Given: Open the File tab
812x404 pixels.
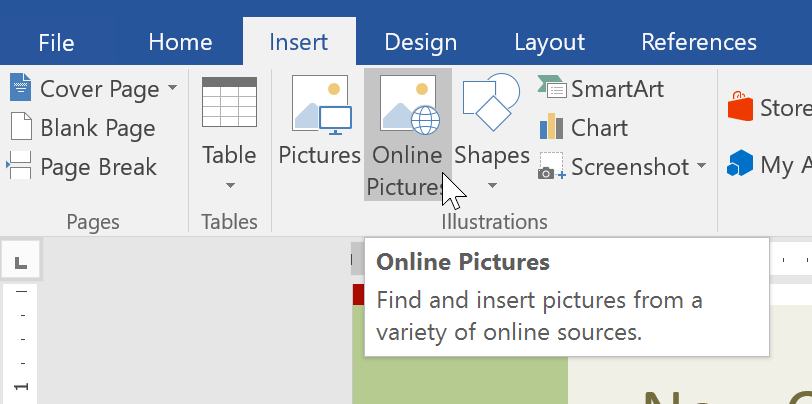Looking at the screenshot, I should [x=56, y=42].
